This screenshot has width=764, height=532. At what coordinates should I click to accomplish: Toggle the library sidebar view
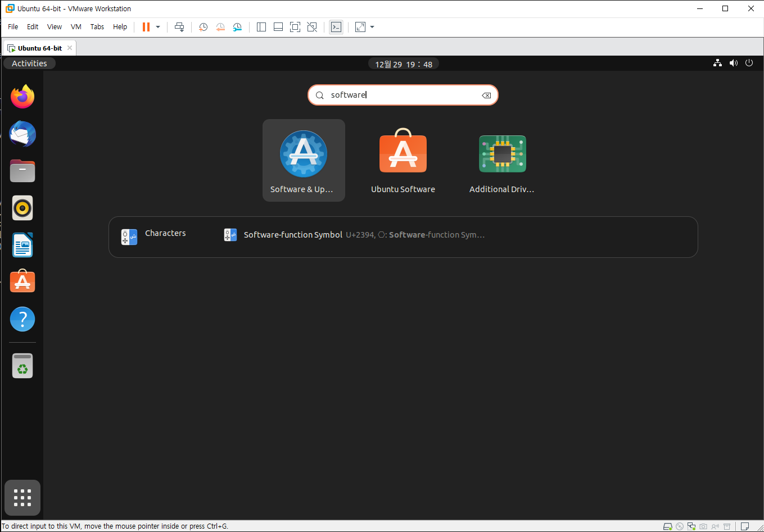pos(261,27)
